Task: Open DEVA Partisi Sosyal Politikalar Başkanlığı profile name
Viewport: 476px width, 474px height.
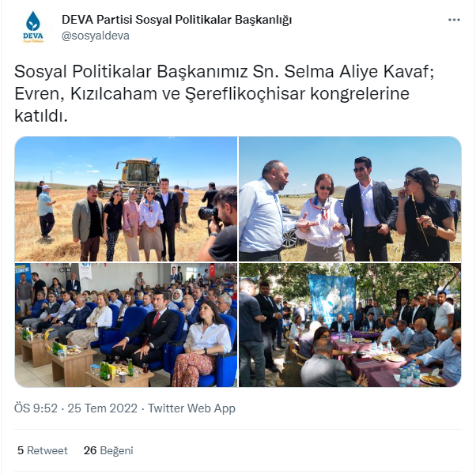Action: (176, 20)
